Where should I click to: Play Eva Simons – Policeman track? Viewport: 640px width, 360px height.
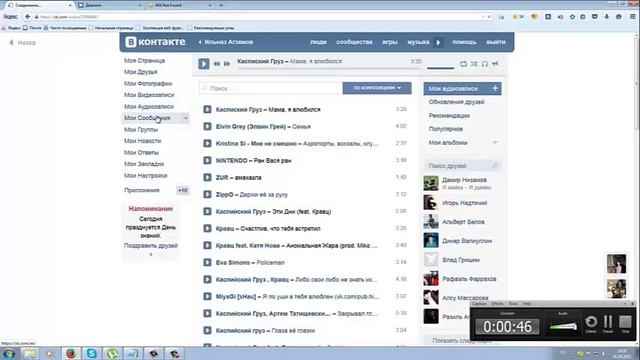click(207, 262)
